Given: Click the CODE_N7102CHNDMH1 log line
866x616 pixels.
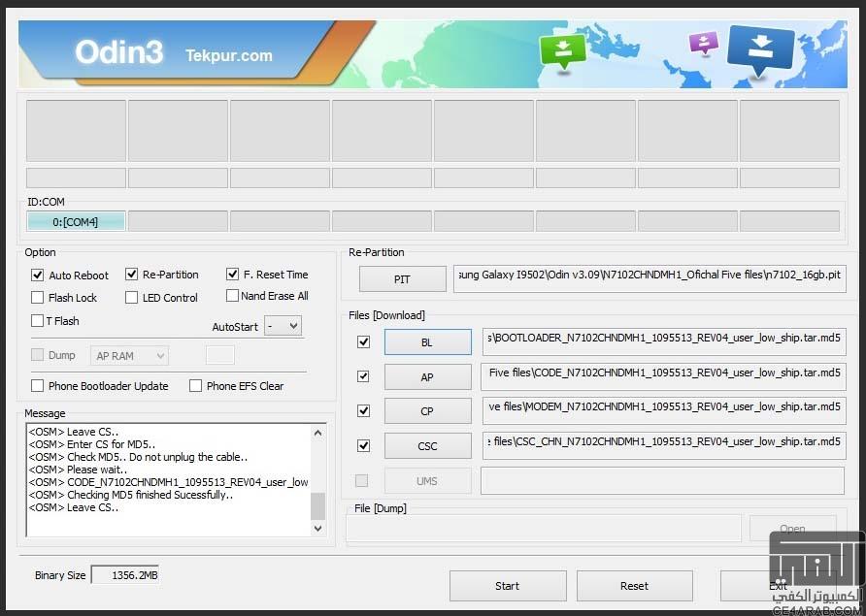Looking at the screenshot, I should click(169, 482).
